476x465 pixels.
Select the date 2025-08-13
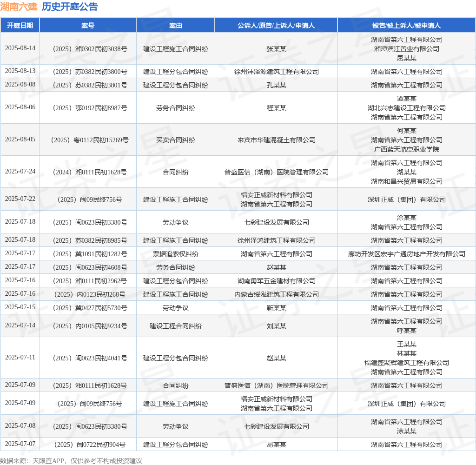[20, 71]
